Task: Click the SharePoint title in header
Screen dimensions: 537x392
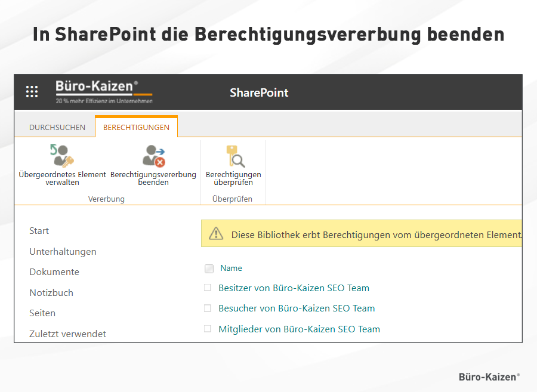Action: tap(259, 92)
